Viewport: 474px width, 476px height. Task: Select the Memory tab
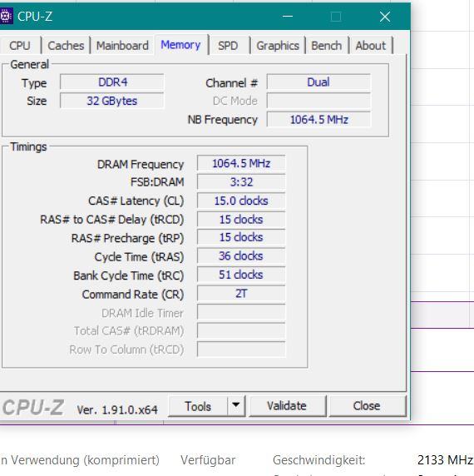[x=180, y=45]
